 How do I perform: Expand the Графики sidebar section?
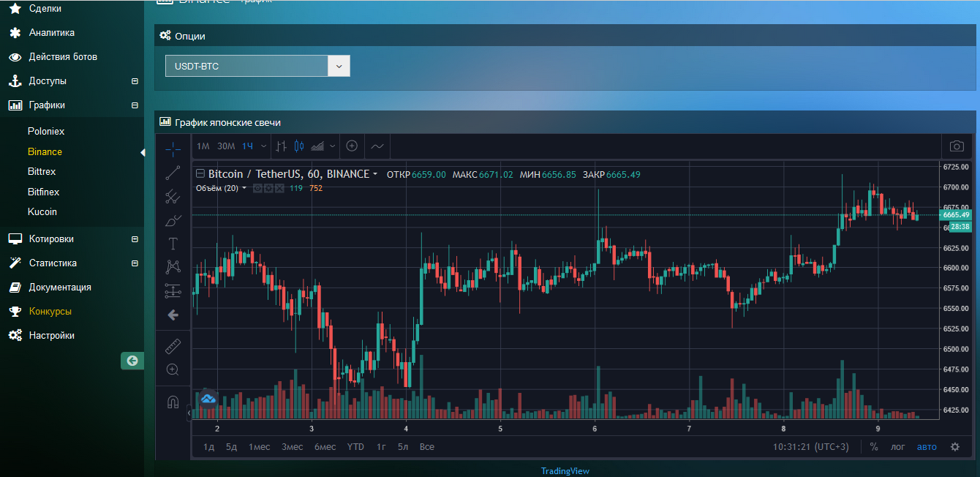pos(135,105)
